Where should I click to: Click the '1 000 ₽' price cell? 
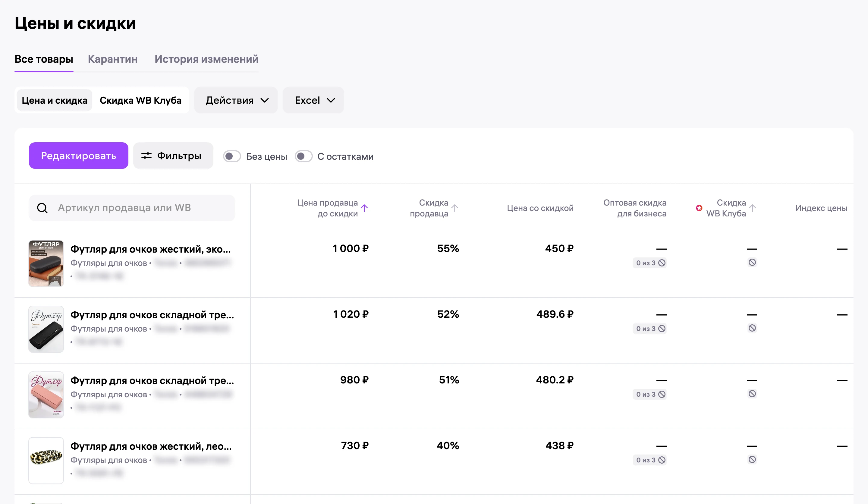pos(351,248)
